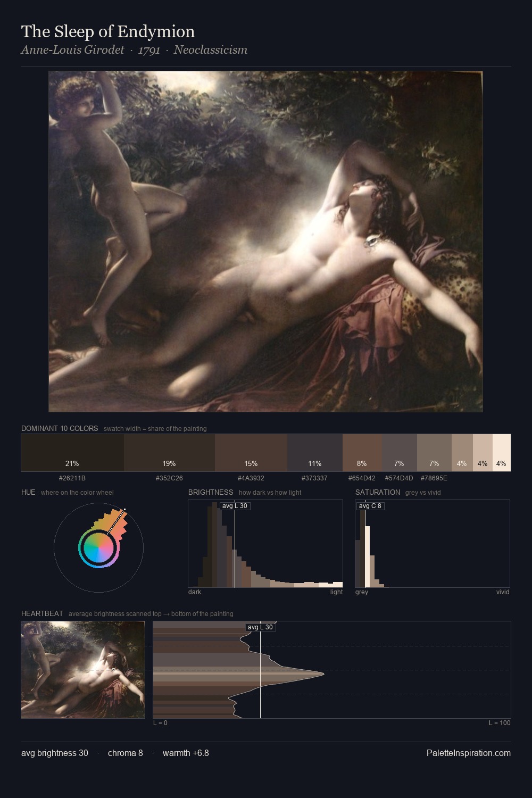Click the 'dark' axis label

195,592
